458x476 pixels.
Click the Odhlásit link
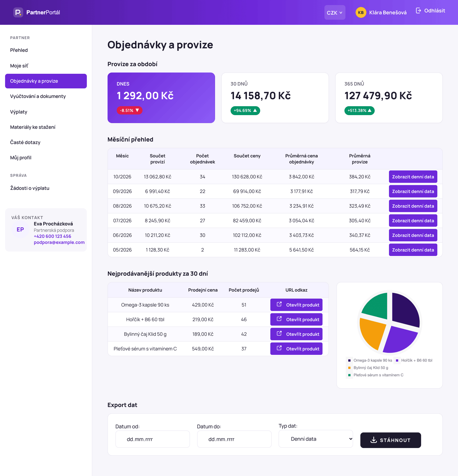(x=430, y=11)
